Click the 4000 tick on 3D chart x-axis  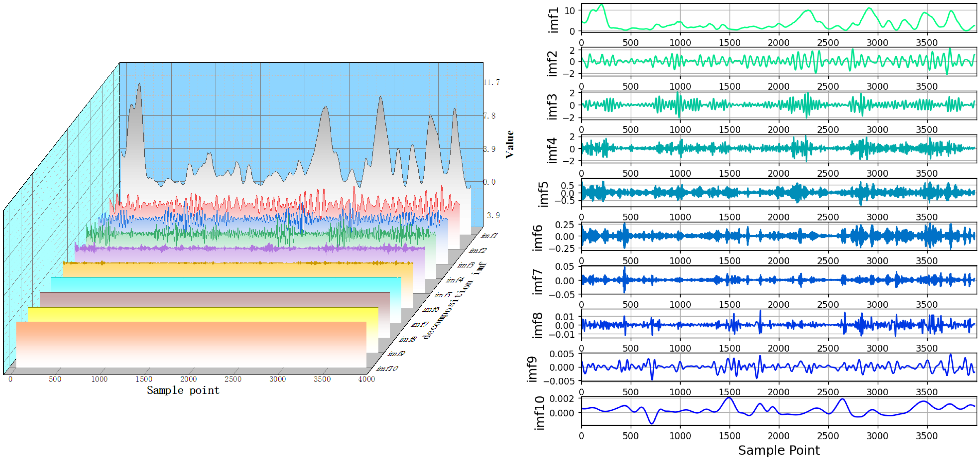point(367,379)
